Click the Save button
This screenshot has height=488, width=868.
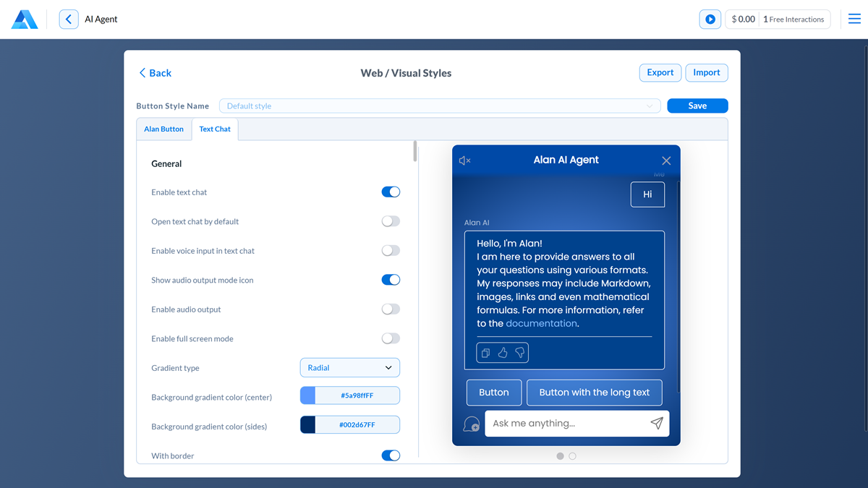697,106
